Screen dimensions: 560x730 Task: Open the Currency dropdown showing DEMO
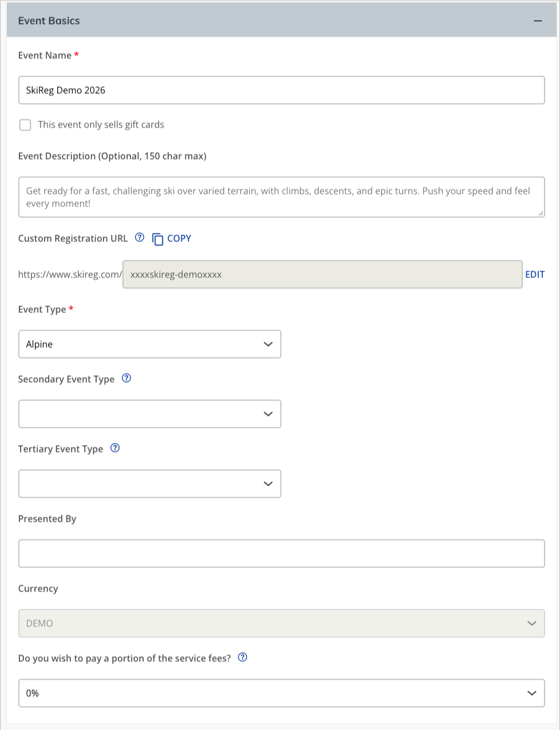[281, 624]
